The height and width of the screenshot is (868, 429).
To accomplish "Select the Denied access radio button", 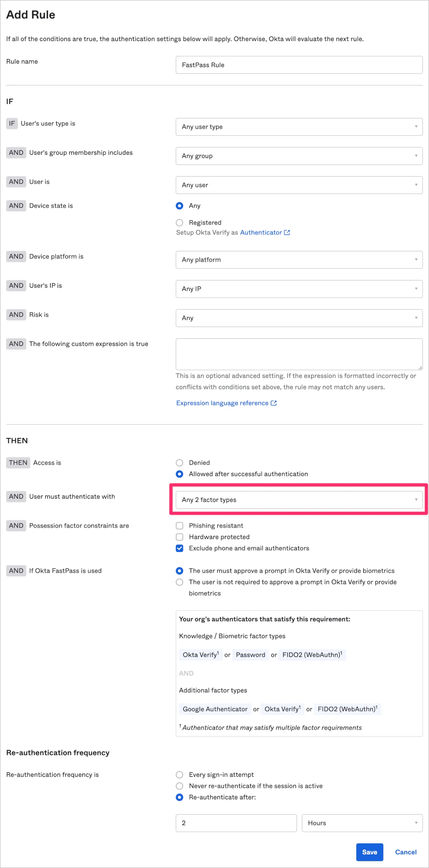I will [x=179, y=463].
